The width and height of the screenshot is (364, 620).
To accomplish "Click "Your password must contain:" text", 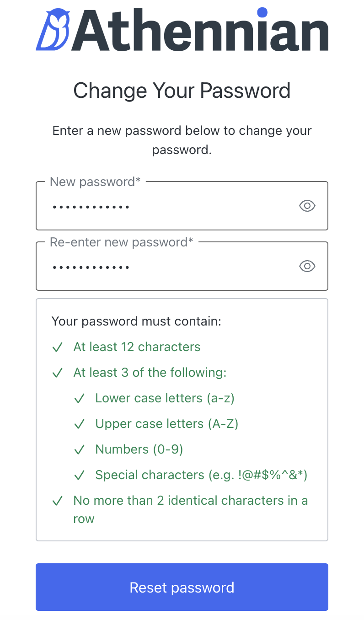I will click(x=136, y=321).
